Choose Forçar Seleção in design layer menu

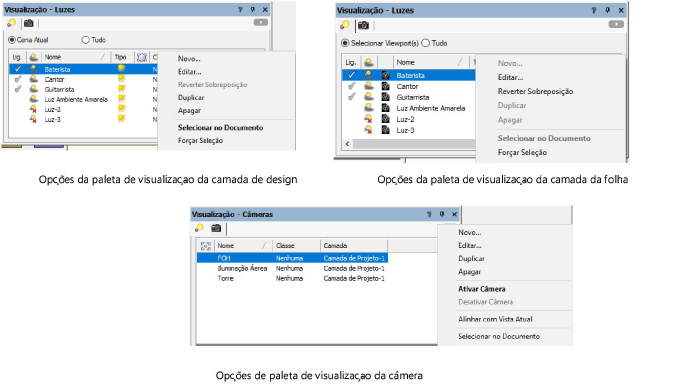[x=200, y=140]
